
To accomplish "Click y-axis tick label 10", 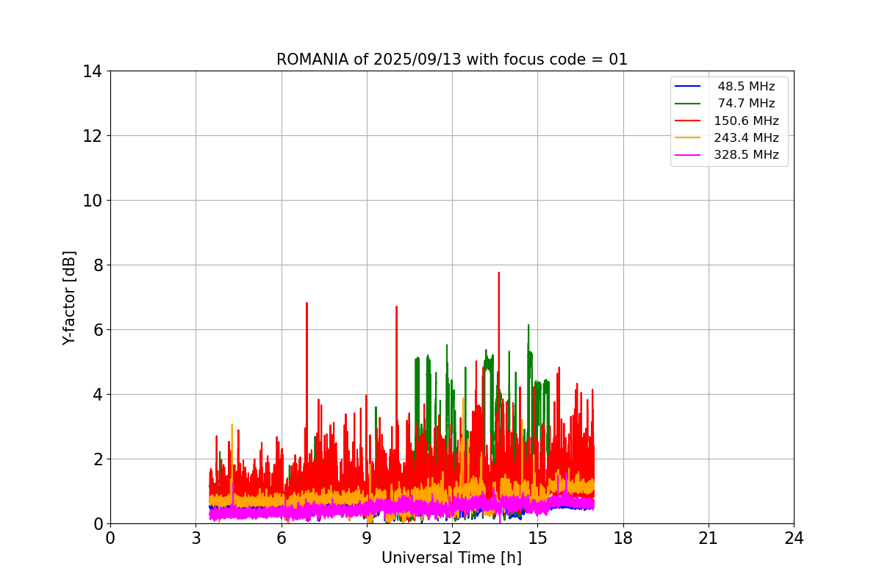I will (x=92, y=201).
